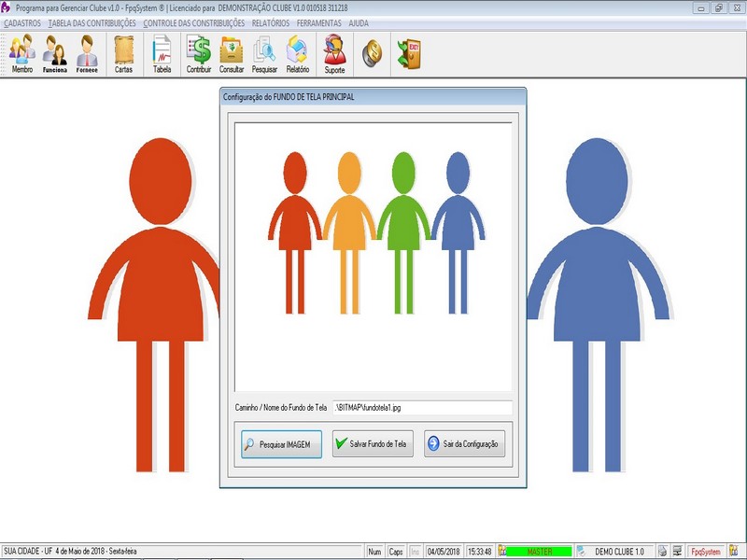The image size is (747, 560).
Task: Open the Consultar toolbar icon
Action: tap(232, 54)
